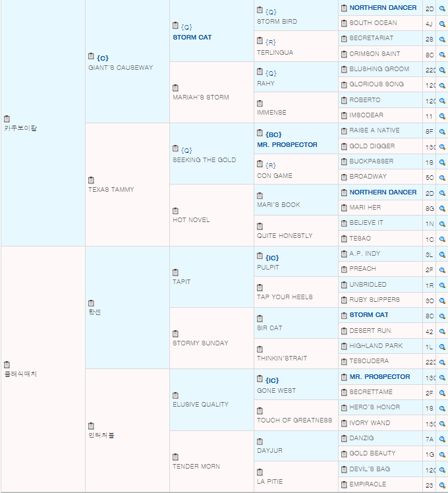The image size is (448, 493).
Task: Click the TEXAS TAMMY horse name
Action: (x=111, y=190)
